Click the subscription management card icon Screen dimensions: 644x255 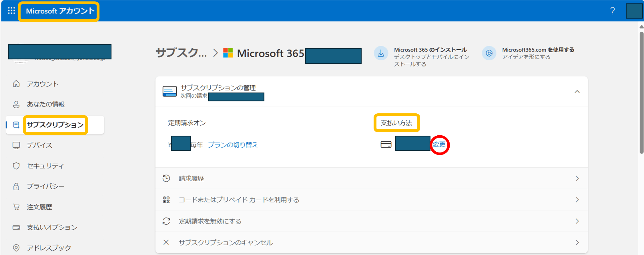(170, 91)
